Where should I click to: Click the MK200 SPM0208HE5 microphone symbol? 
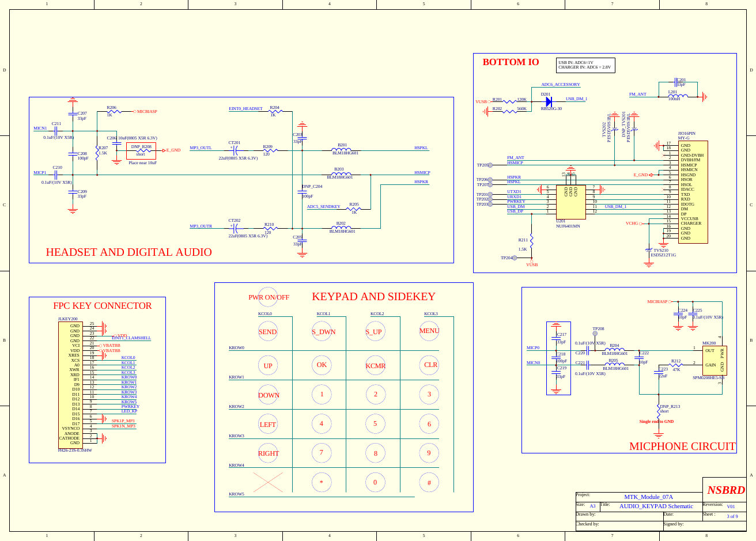pos(715,360)
